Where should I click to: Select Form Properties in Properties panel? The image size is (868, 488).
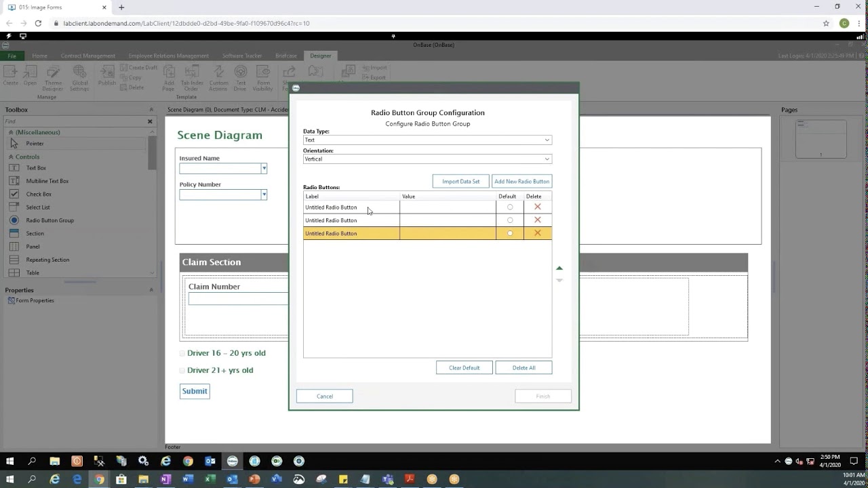point(31,300)
